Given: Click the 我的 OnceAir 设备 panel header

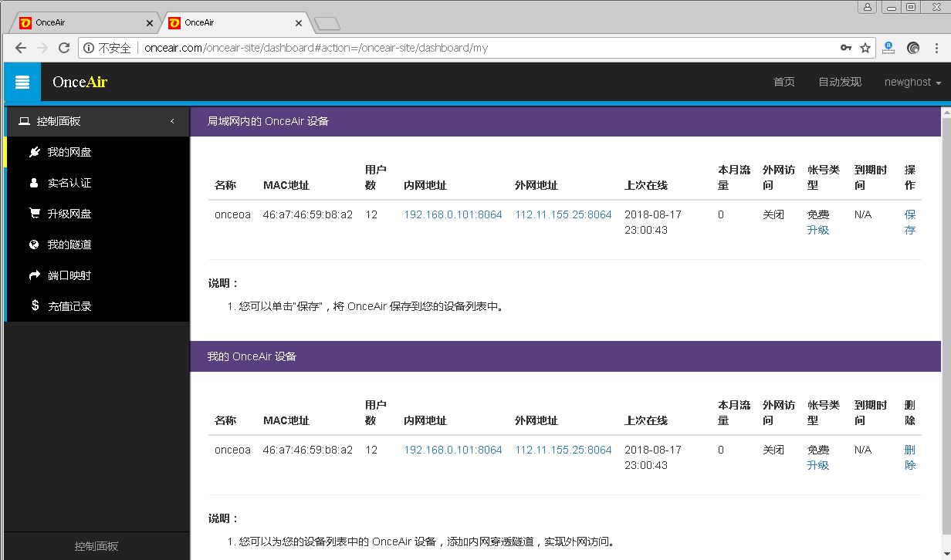Looking at the screenshot, I should [x=566, y=356].
